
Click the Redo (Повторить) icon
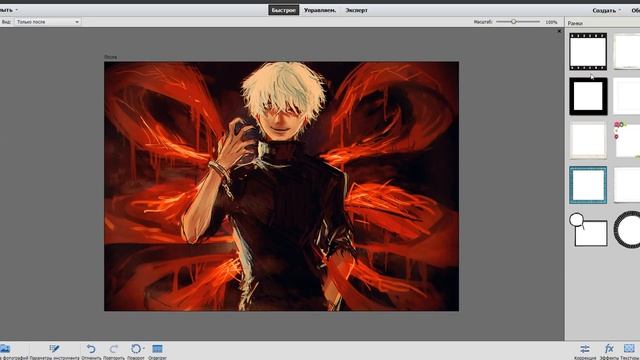(x=113, y=349)
